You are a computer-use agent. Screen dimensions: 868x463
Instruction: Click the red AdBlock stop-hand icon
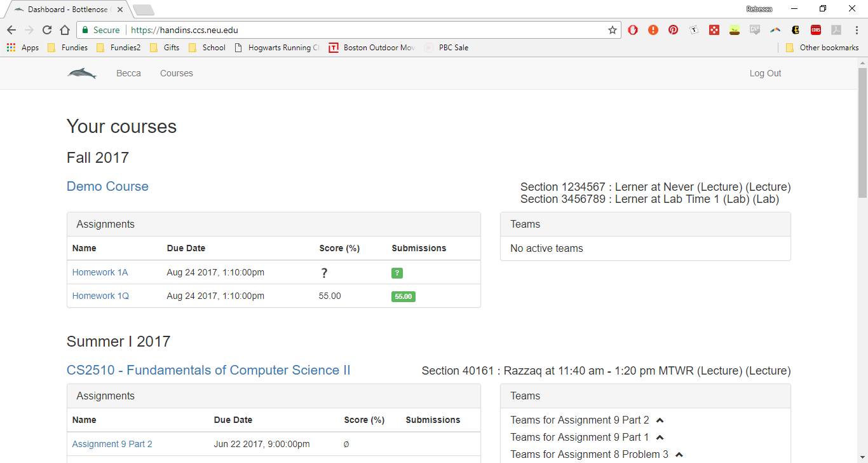click(x=632, y=30)
